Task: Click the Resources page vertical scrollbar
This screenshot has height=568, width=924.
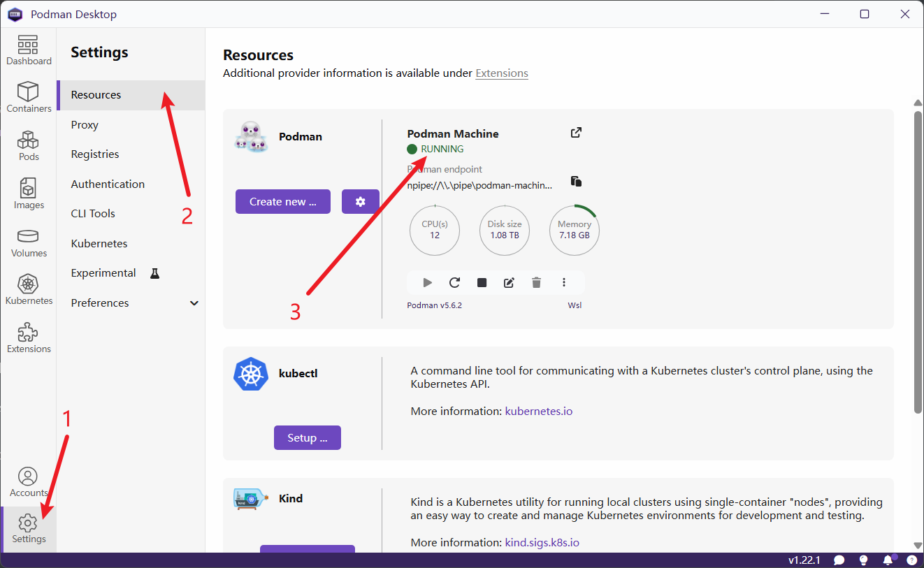Action: [x=918, y=261]
